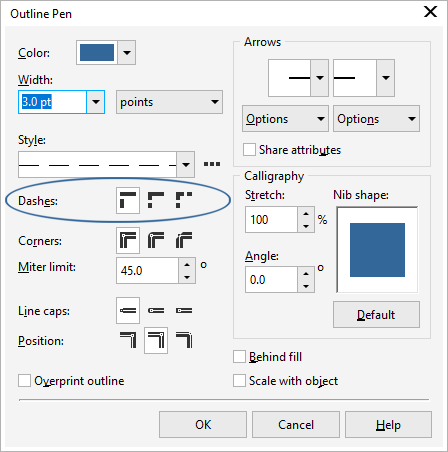Image resolution: width=448 pixels, height=452 pixels.
Task: Enable Scale with object checkbox
Action: (239, 380)
